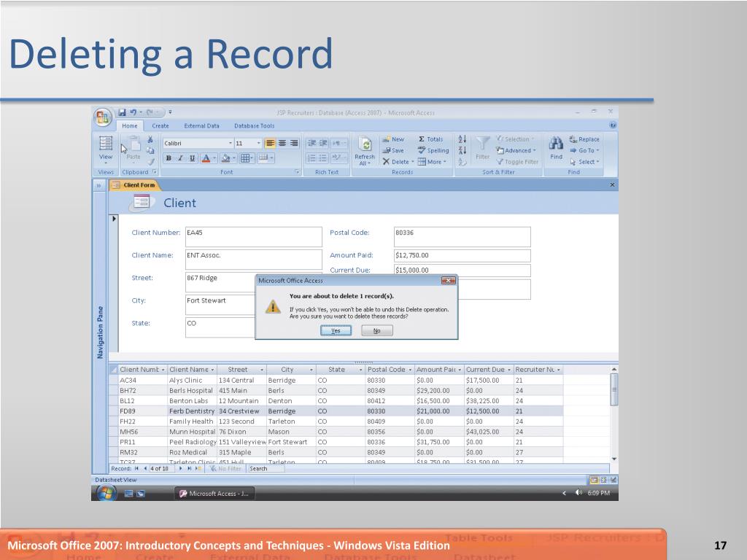Click in the Postal Code field
This screenshot has width=747, height=560.
click(462, 237)
